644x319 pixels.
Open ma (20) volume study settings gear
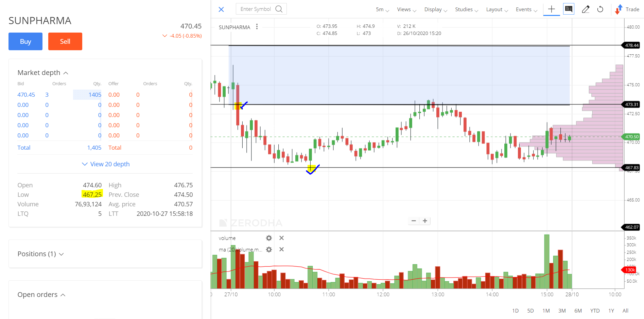(x=269, y=250)
